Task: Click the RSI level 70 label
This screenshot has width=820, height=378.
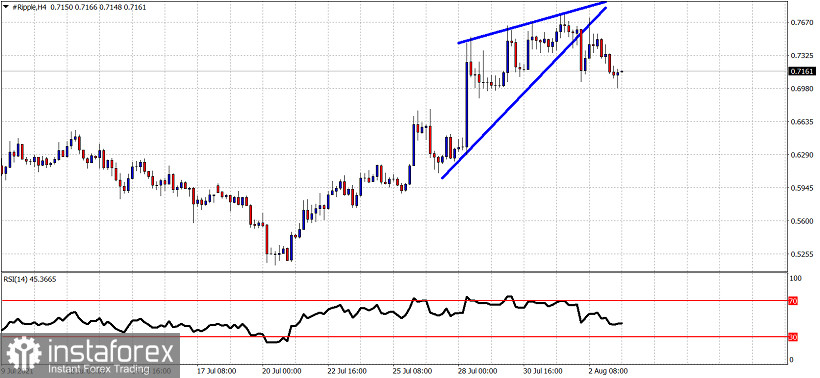Action: (x=792, y=301)
